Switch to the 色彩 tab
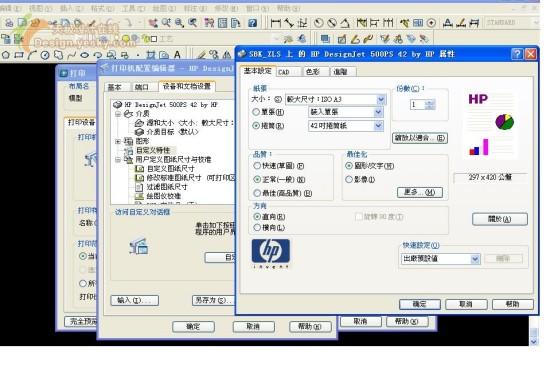Screen dimensions: 550x385 (x=315, y=72)
